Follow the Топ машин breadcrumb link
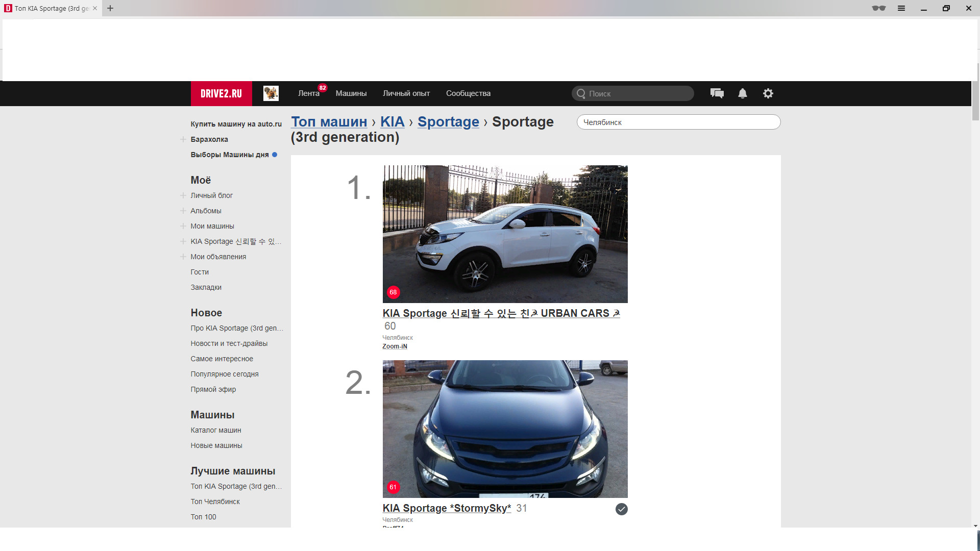The image size is (980, 551). tap(329, 122)
